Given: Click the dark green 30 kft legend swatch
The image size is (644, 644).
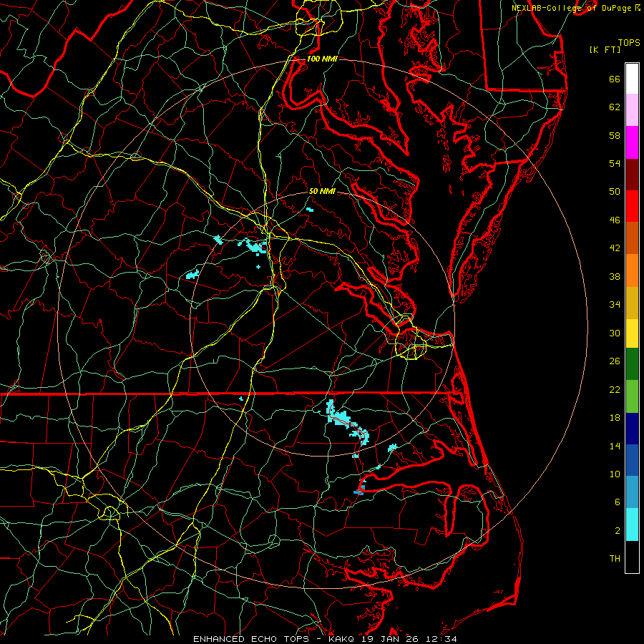Looking at the screenshot, I should [632, 364].
